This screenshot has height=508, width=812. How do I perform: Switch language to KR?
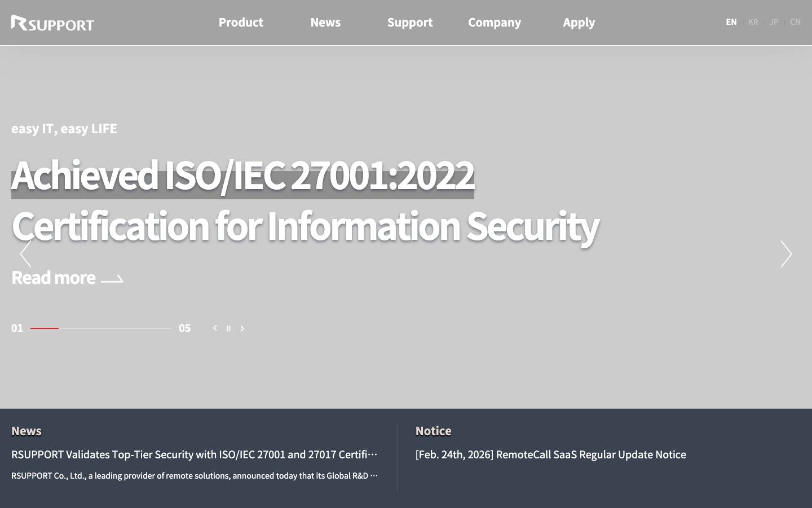[x=753, y=22]
